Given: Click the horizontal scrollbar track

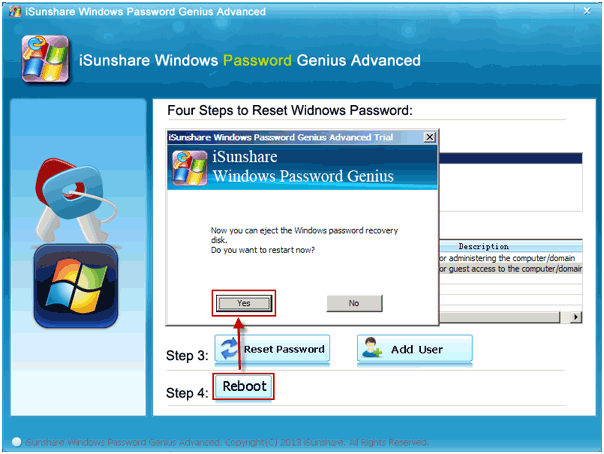Looking at the screenshot, I should (x=499, y=317).
